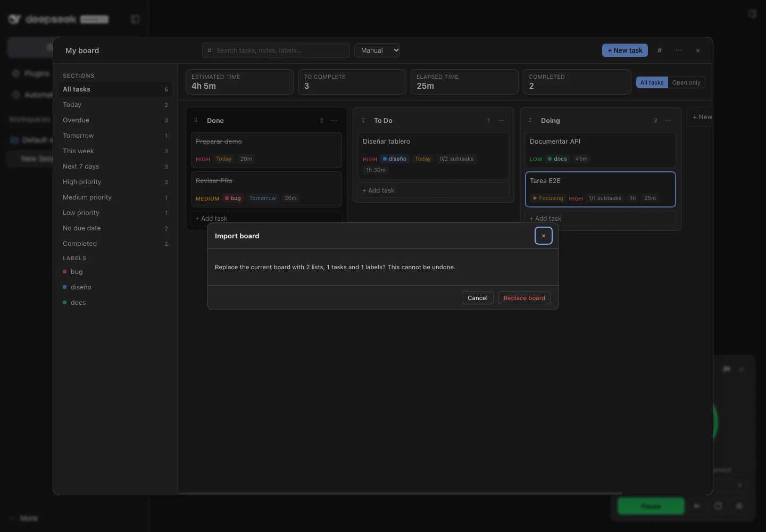Focus the Search tasks field
Viewport: 766px width, 532px height.
point(276,51)
